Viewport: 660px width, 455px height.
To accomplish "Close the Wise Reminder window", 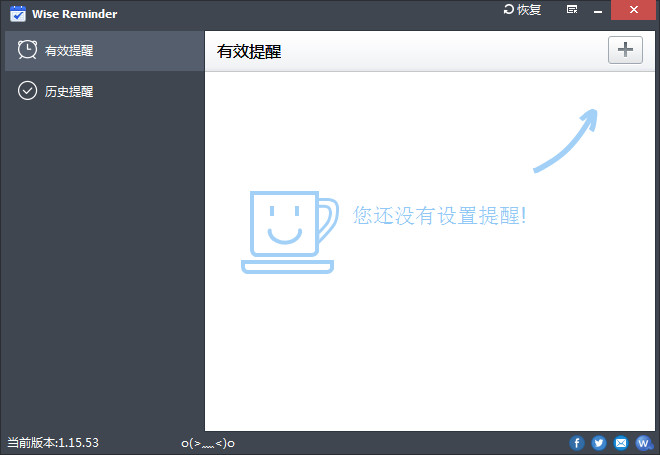I will pos(633,10).
